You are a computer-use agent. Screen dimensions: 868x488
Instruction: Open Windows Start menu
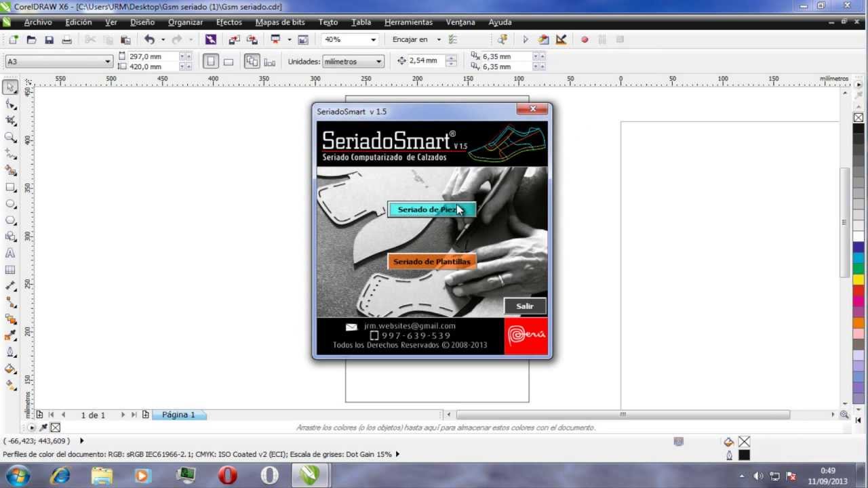(16, 475)
